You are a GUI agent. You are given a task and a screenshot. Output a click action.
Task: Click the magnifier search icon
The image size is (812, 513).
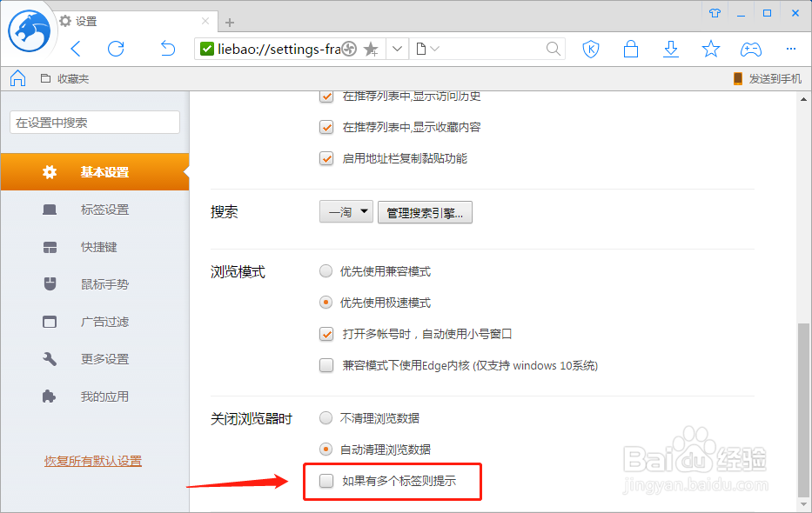(x=553, y=50)
